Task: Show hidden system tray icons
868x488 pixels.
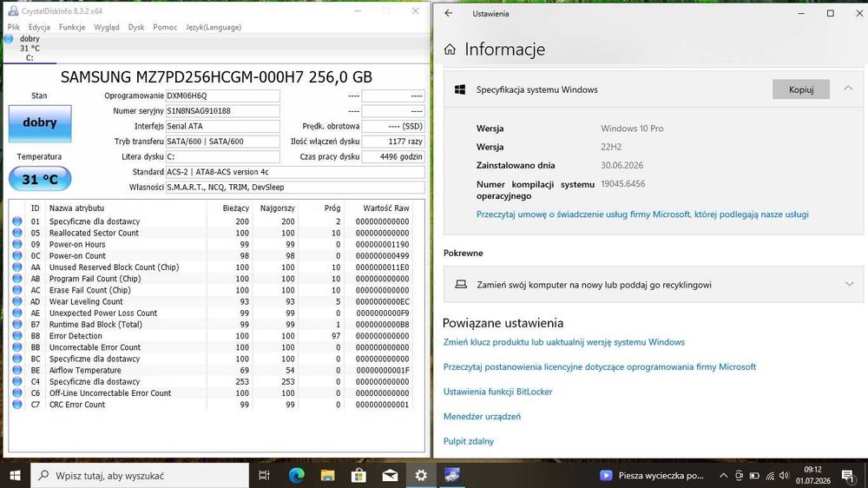Action: [724, 475]
